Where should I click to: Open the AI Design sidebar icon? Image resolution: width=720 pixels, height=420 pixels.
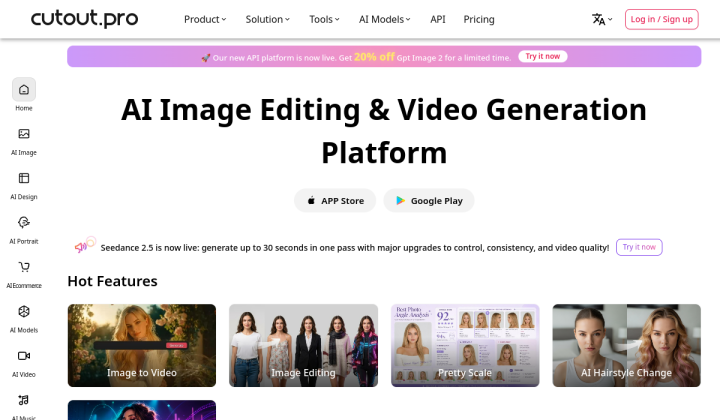tap(24, 178)
